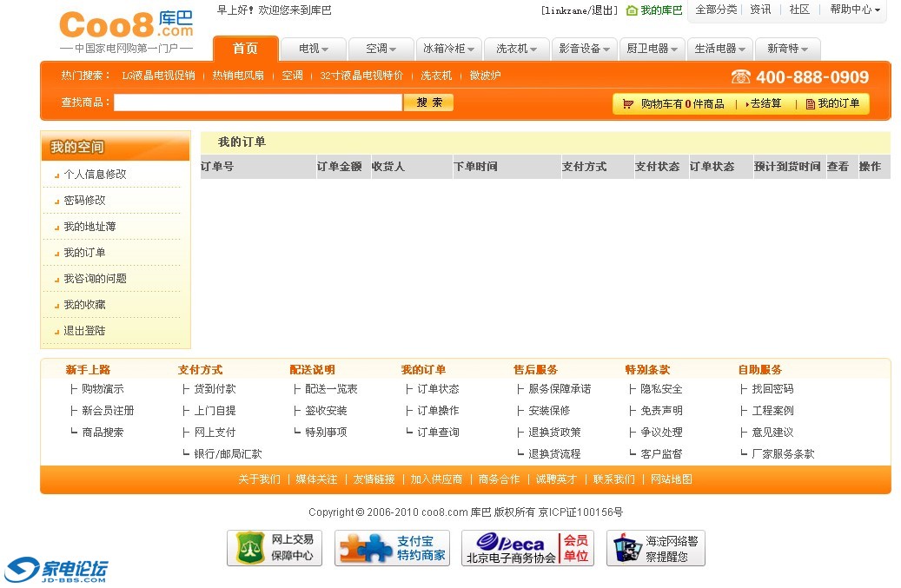
Task: Expand the 空调 category dropdown
Action: (381, 50)
